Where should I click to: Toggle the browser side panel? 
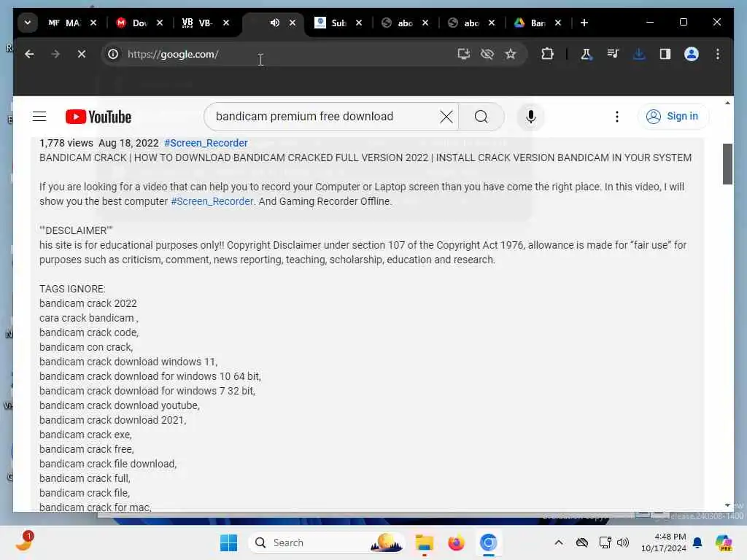coord(665,54)
